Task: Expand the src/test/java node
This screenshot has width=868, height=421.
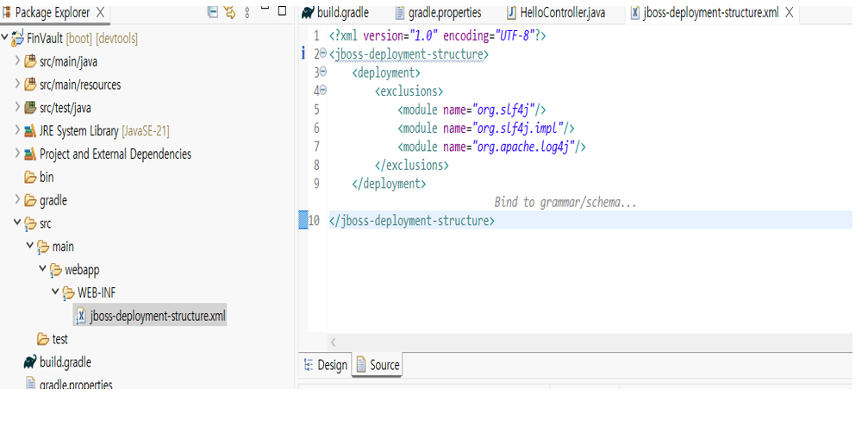Action: click(18, 107)
